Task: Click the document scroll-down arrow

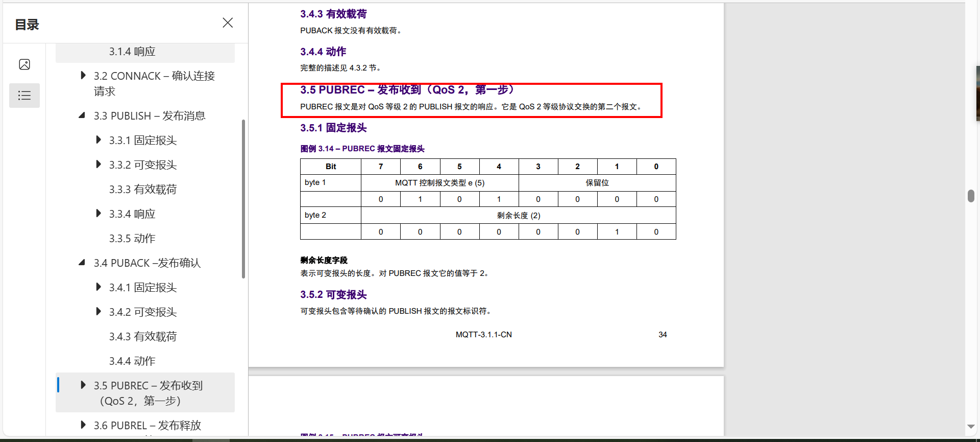Action: 971,426
